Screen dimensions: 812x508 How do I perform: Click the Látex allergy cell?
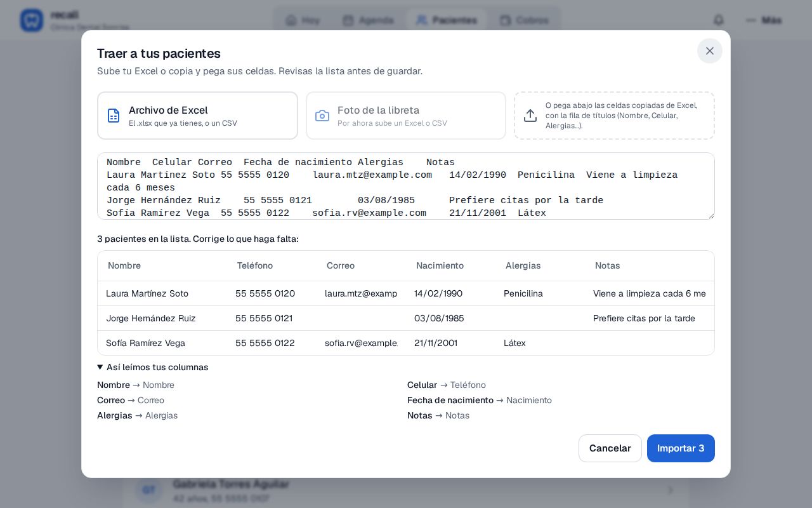click(540, 343)
